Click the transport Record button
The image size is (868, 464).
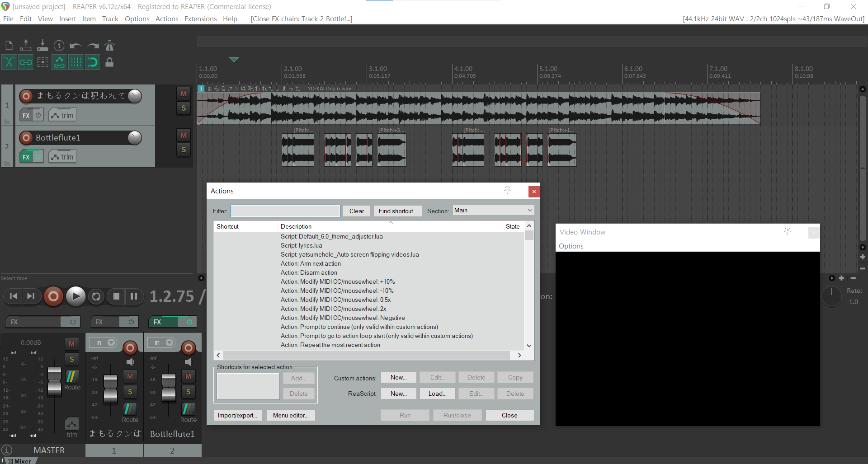coord(53,296)
